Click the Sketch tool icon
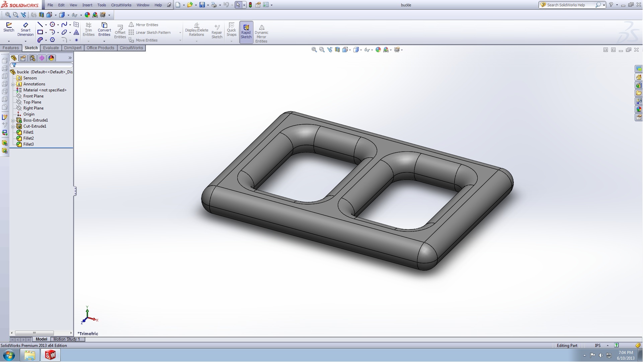Image resolution: width=644 pixels, height=363 pixels. point(9,27)
